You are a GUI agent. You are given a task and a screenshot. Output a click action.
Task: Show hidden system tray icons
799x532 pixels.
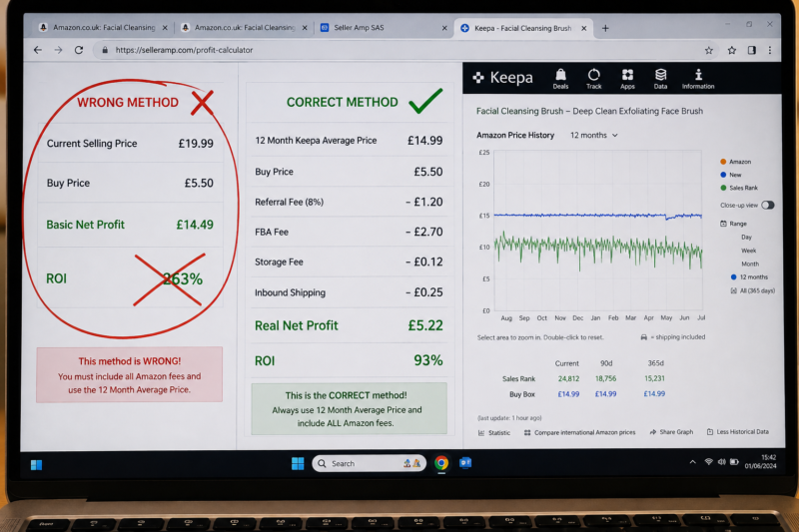[x=692, y=462]
